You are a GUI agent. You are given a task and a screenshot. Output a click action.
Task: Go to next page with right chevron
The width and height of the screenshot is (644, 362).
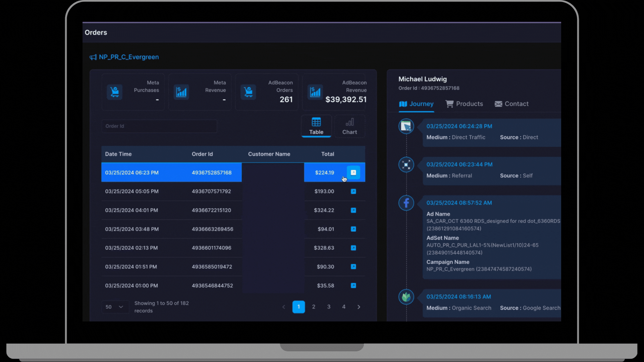(359, 307)
